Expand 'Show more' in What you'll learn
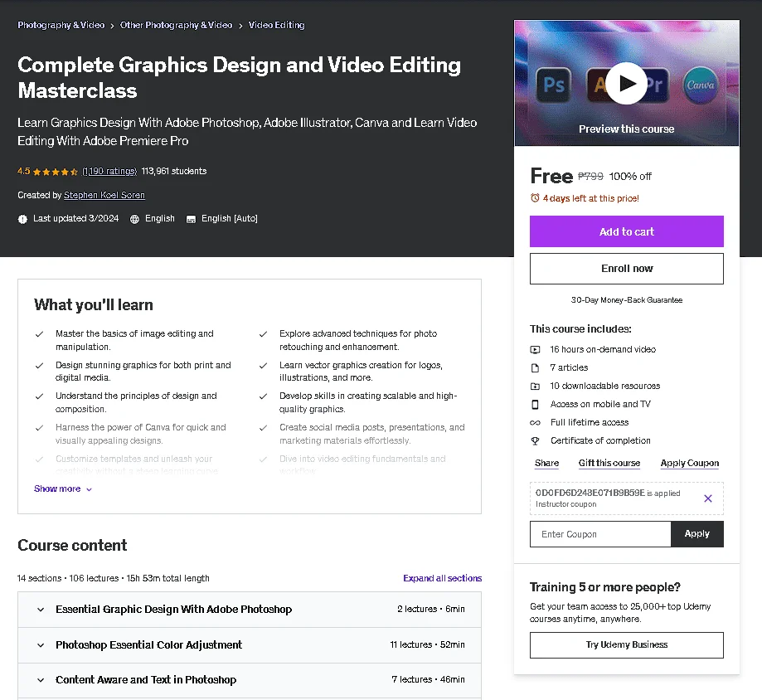The height and width of the screenshot is (700, 762). click(x=63, y=489)
